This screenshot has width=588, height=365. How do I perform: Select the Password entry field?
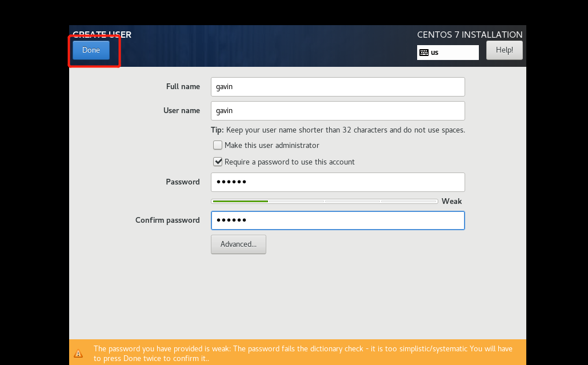(x=337, y=182)
